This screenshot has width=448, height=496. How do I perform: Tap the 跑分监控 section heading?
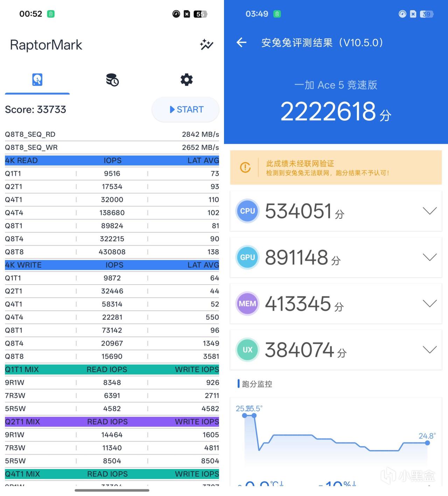coord(257,384)
